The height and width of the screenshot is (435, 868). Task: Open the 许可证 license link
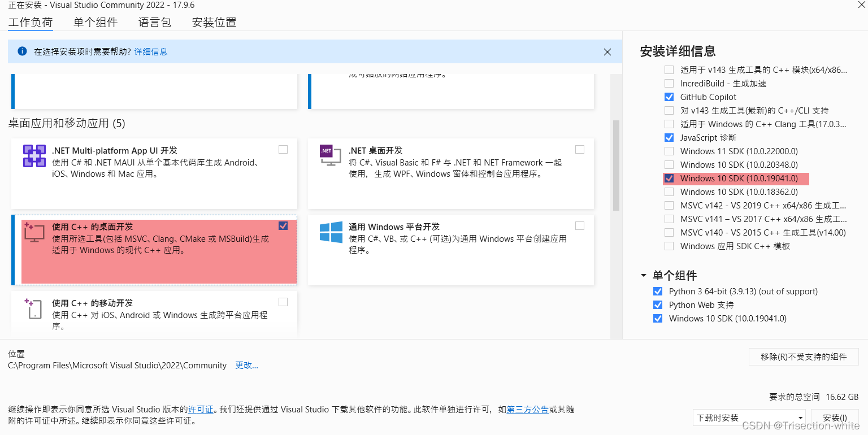(201, 410)
